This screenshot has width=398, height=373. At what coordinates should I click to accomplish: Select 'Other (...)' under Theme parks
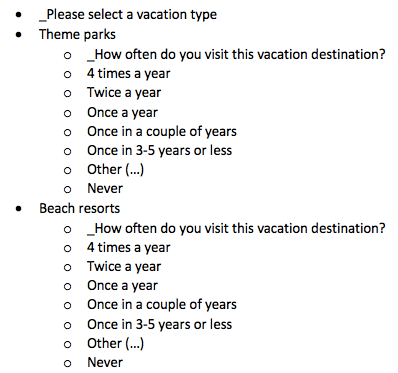click(116, 170)
